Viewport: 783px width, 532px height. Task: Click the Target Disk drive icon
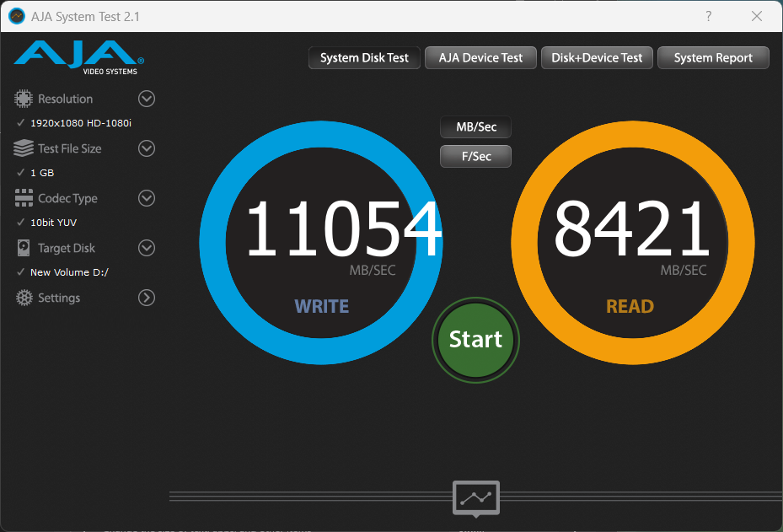coord(24,248)
